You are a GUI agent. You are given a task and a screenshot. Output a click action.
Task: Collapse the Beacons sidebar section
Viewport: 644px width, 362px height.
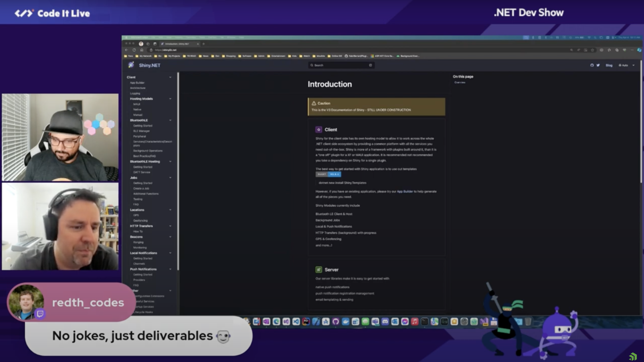(x=170, y=237)
